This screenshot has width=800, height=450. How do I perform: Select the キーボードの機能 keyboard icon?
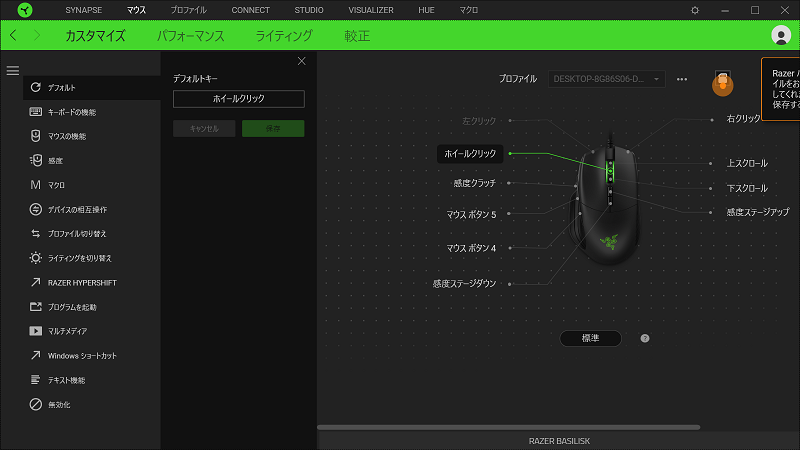click(35, 112)
